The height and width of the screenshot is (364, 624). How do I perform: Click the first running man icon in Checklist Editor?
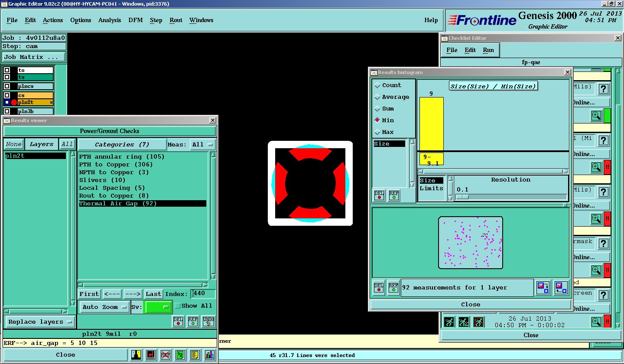tap(449, 322)
